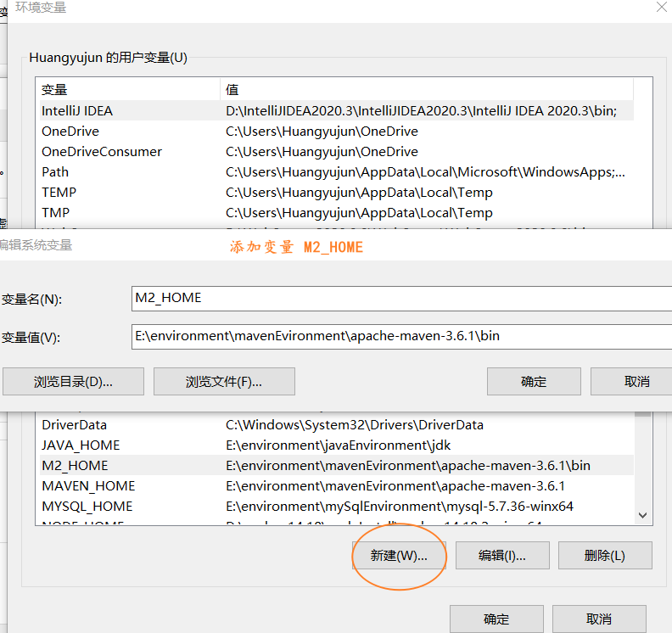Click the system variables list scroll down arrow
Viewport: 672px width, 633px height.
pos(643,515)
